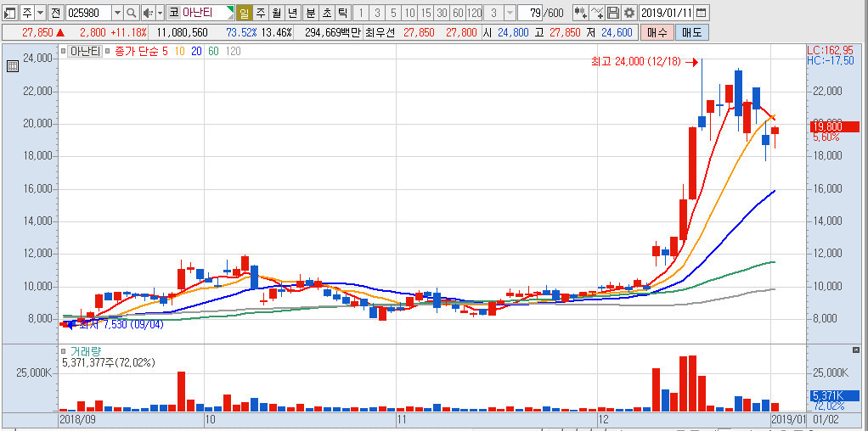868x431 pixels.
Task: Select the 일 daily chart period
Action: click(244, 12)
